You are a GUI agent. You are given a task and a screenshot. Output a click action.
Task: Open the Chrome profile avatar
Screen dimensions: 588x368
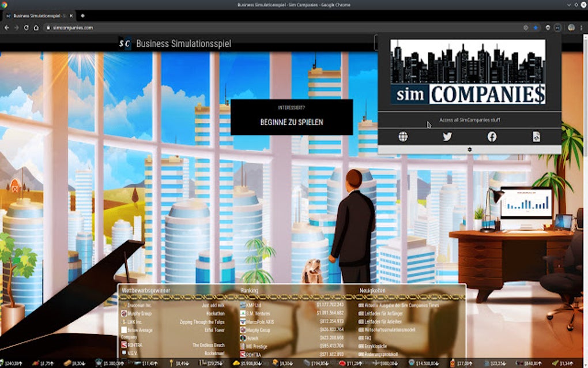pos(571,28)
